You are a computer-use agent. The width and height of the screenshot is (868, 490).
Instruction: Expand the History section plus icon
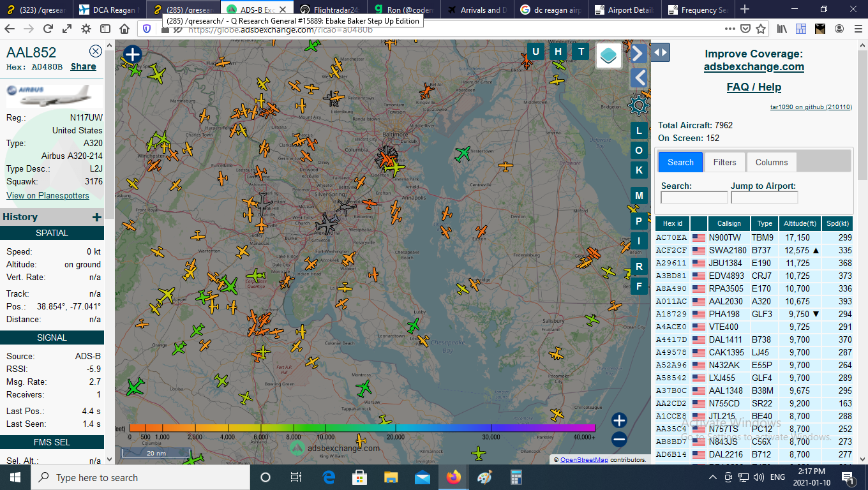97,217
